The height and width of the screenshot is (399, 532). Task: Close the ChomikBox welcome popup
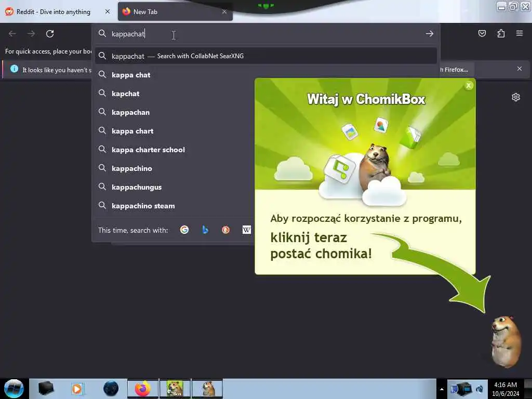(x=469, y=86)
